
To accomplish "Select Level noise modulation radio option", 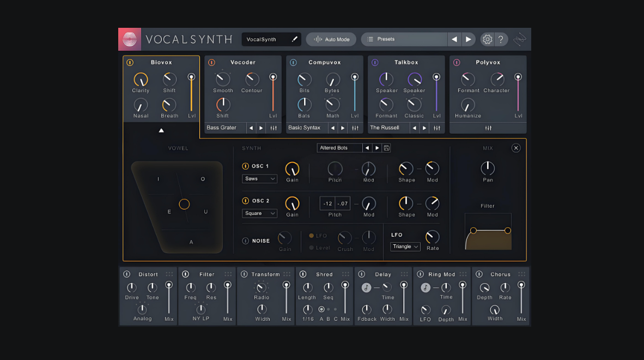I will [x=311, y=248].
